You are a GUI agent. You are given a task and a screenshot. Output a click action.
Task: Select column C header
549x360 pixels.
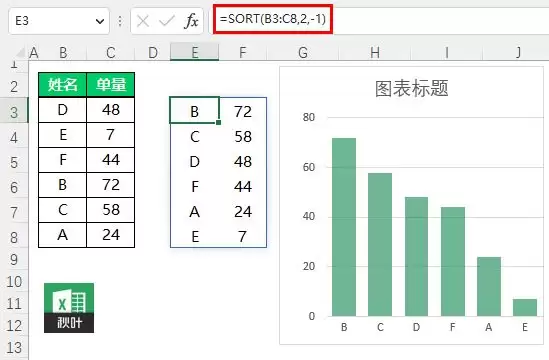(x=111, y=53)
